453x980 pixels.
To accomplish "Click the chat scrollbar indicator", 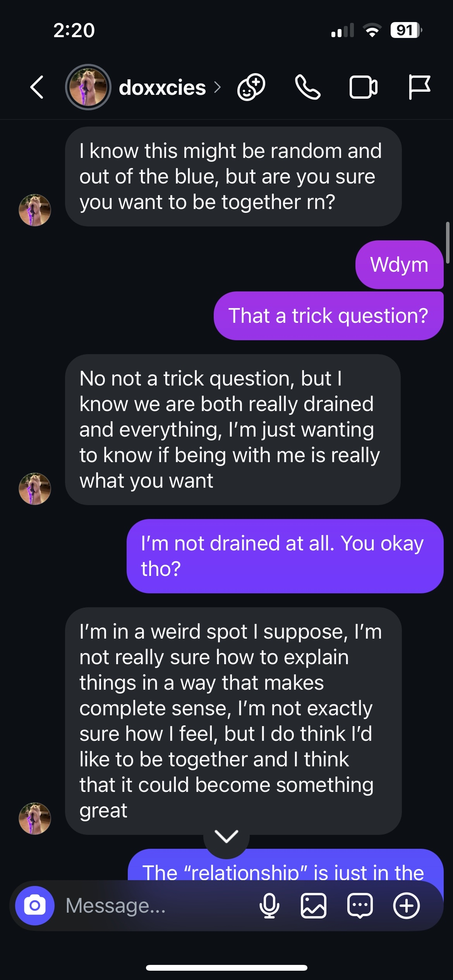I will click(x=448, y=242).
